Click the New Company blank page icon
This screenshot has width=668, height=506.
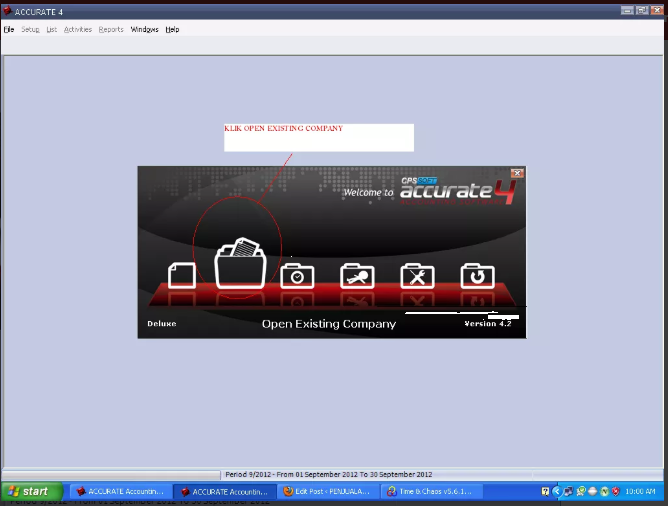(182, 275)
